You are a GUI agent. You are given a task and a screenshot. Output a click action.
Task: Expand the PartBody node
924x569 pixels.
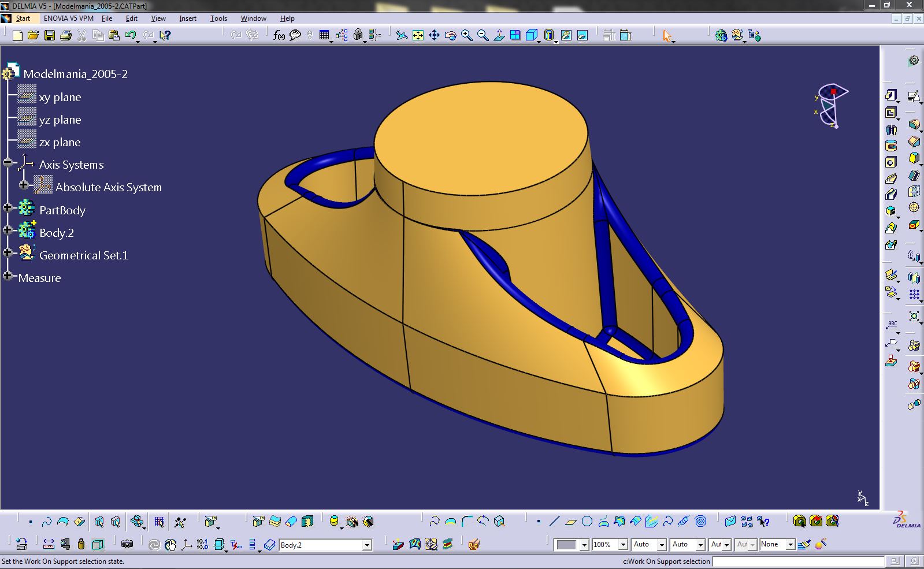pyautogui.click(x=8, y=207)
